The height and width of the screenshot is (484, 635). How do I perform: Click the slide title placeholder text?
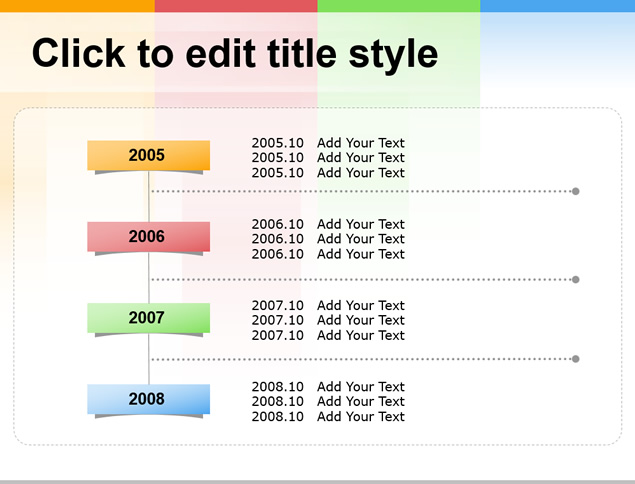tap(235, 54)
